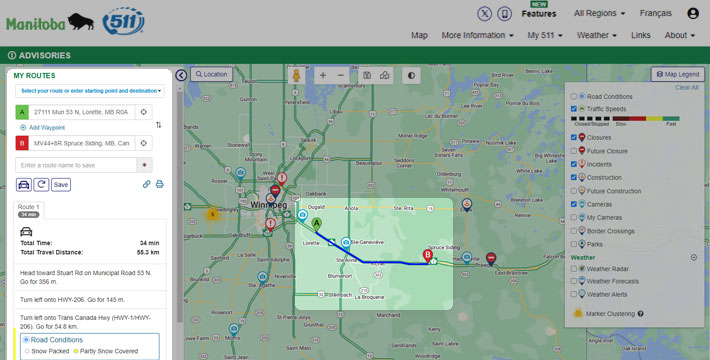Select the Road Conditions radio option

[26, 340]
